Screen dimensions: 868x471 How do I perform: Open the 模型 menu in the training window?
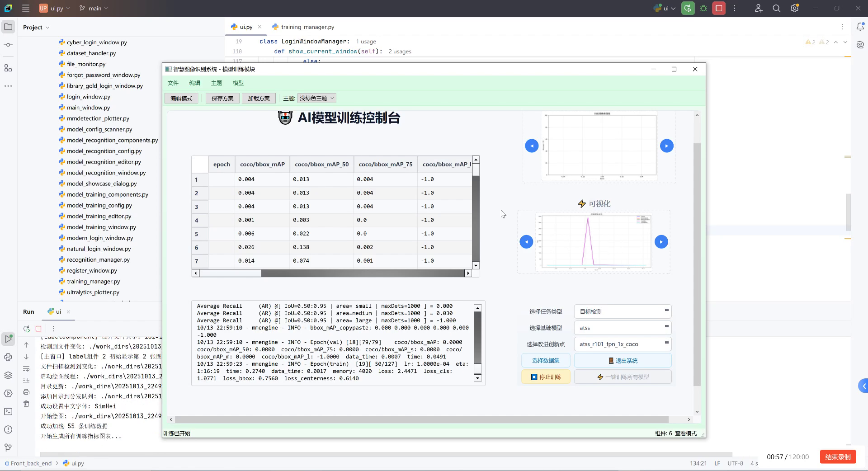click(x=238, y=83)
